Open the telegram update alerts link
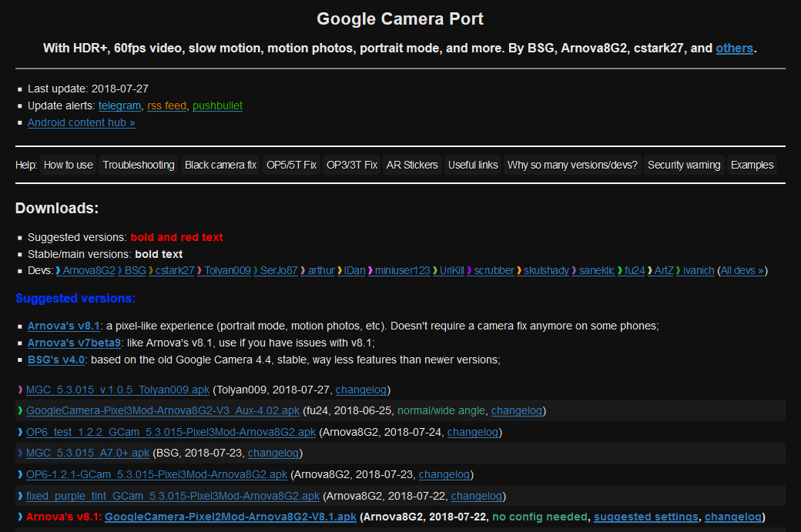 click(x=119, y=105)
